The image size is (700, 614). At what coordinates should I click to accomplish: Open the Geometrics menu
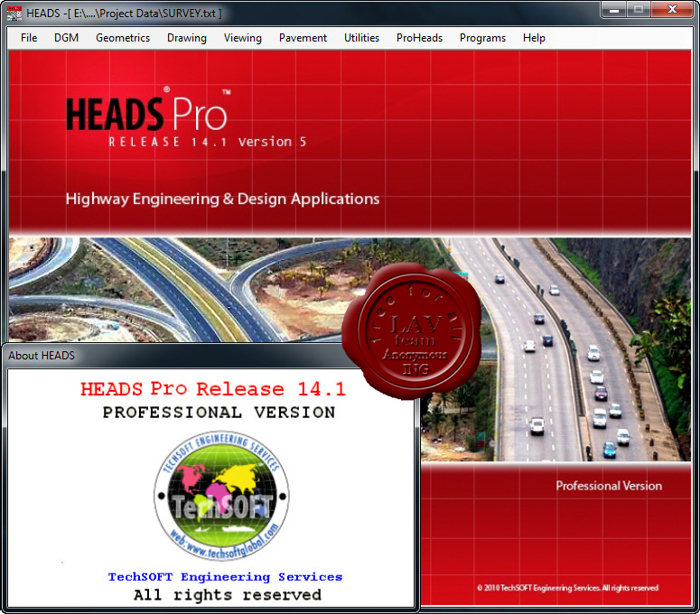tap(123, 38)
